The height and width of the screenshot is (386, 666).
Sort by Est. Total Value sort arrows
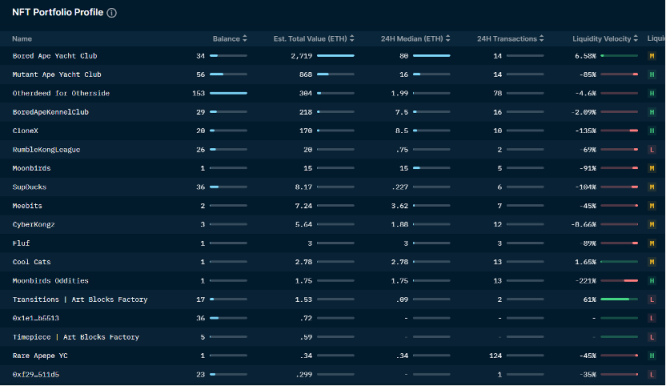pos(352,39)
